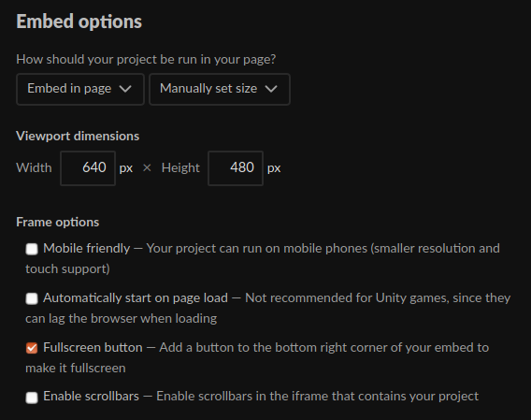Image resolution: width=531 pixels, height=420 pixels.
Task: Click the "Width" field label
Action: (x=34, y=167)
